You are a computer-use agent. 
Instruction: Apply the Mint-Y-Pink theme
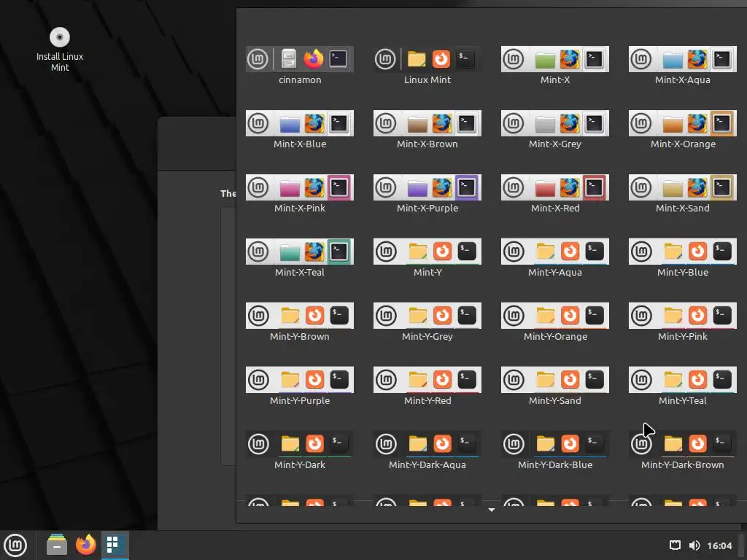pyautogui.click(x=683, y=322)
